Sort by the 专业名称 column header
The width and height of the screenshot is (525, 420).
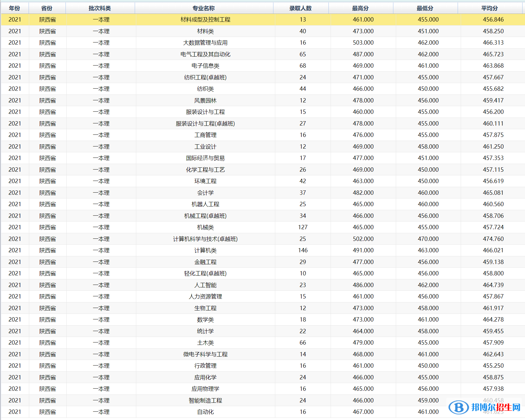click(x=204, y=8)
